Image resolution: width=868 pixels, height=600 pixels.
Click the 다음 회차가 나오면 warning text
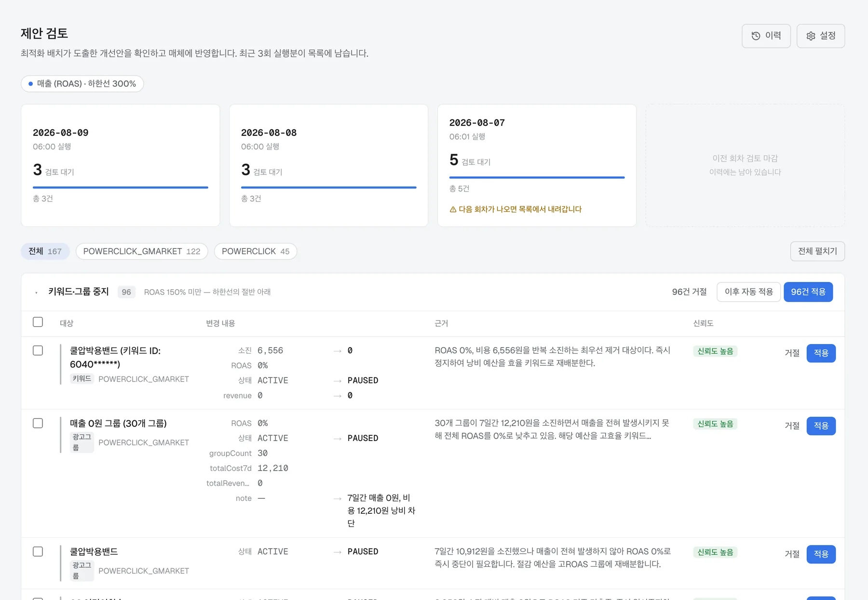click(520, 209)
